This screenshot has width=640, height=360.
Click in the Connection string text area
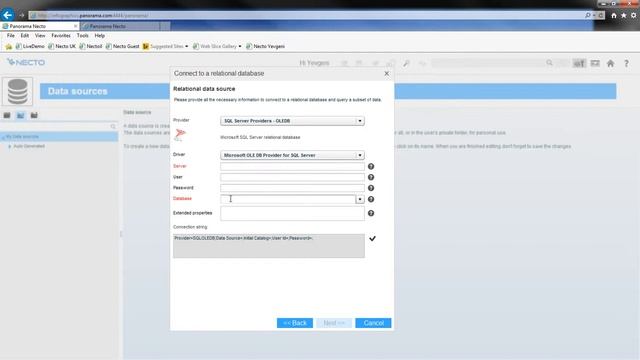(269, 246)
